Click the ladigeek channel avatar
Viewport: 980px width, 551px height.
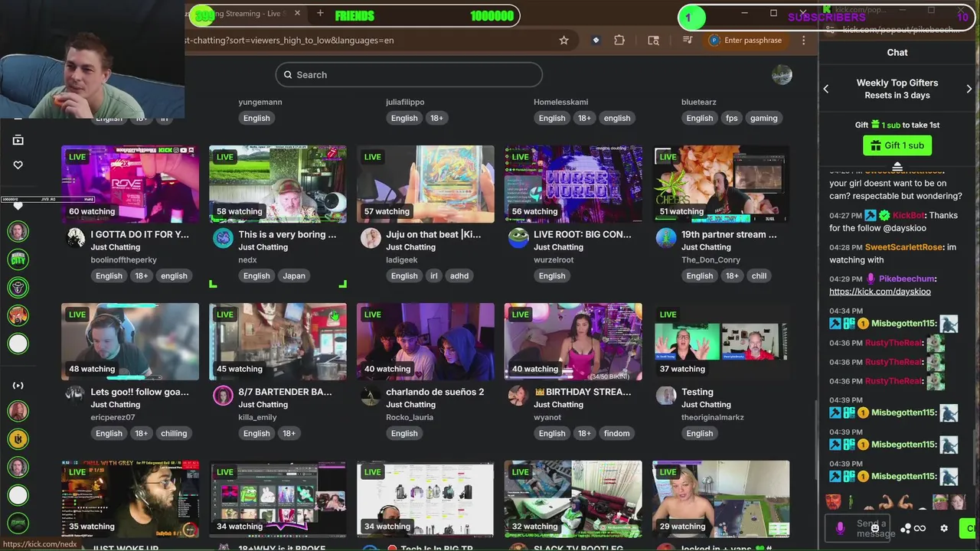coord(371,238)
